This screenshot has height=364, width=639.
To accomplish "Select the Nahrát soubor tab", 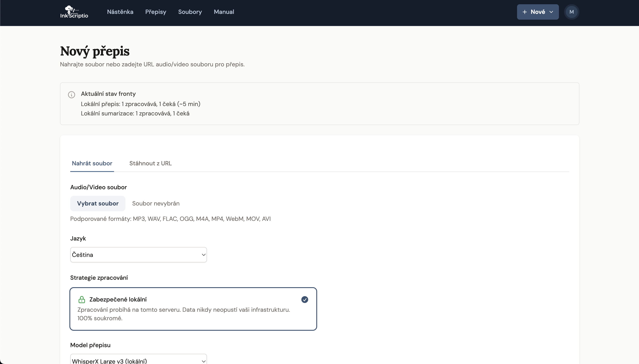I will click(x=92, y=163).
